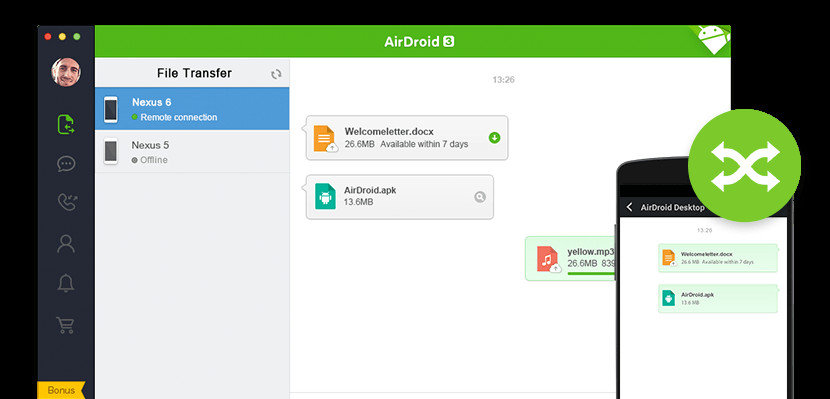Tap the APK file icon on phone
The height and width of the screenshot is (399, 830).
coord(669,298)
